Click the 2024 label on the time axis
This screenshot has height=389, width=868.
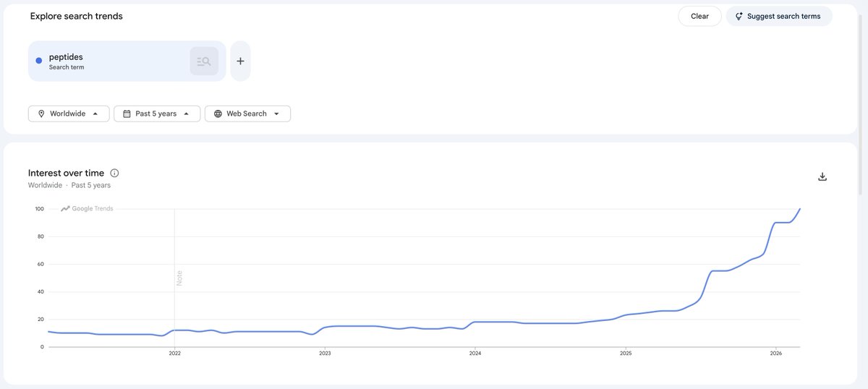pyautogui.click(x=475, y=354)
